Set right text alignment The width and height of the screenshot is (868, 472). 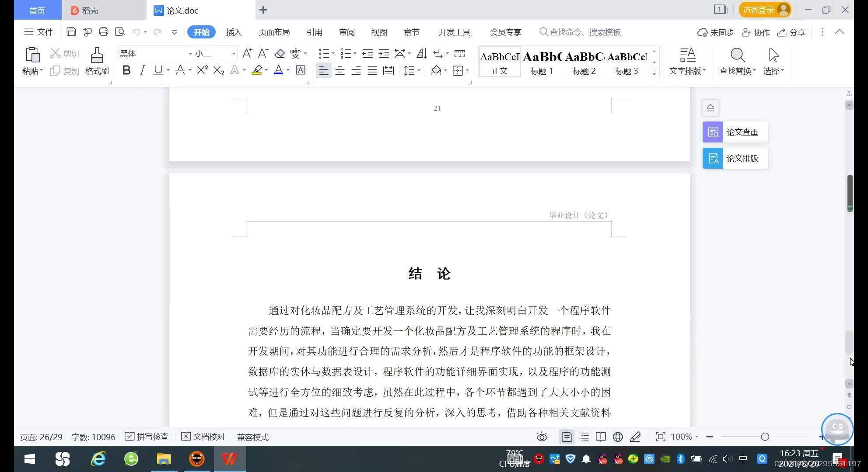pyautogui.click(x=356, y=70)
